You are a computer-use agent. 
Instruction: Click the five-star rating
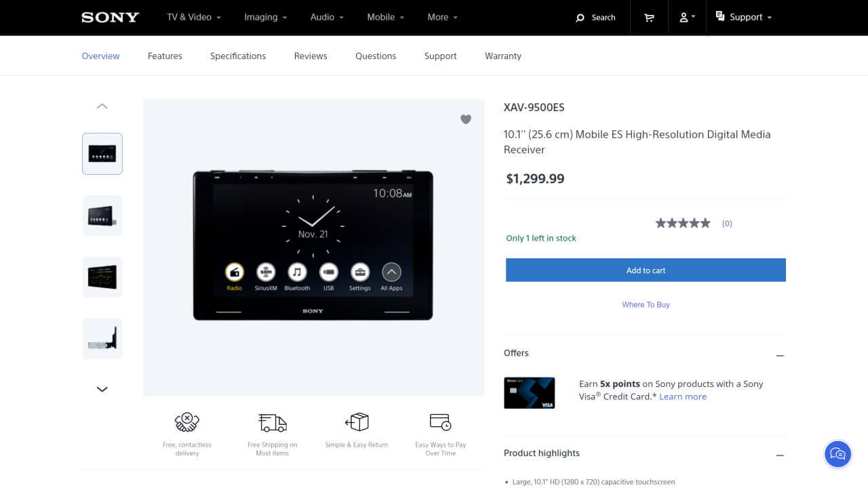click(683, 223)
